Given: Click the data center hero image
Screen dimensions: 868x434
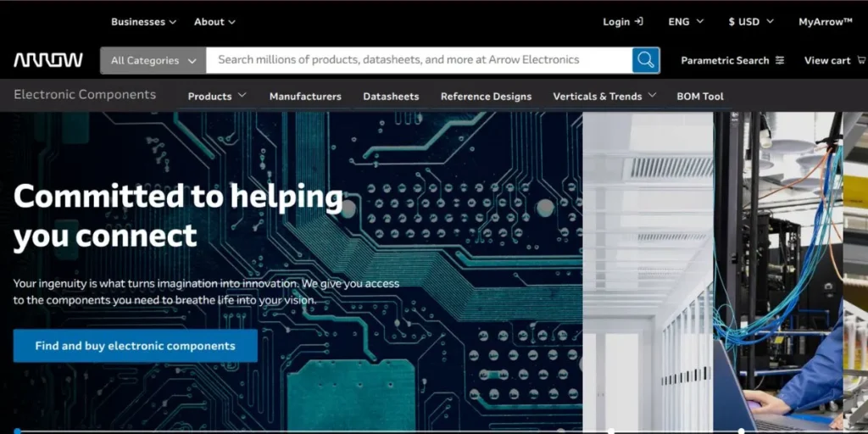Looking at the screenshot, I should pyautogui.click(x=648, y=272).
